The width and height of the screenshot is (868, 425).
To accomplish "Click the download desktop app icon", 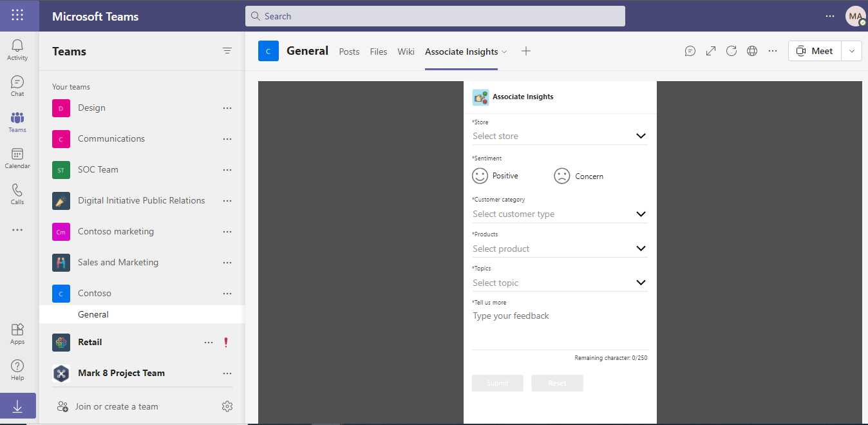I will (x=17, y=407).
